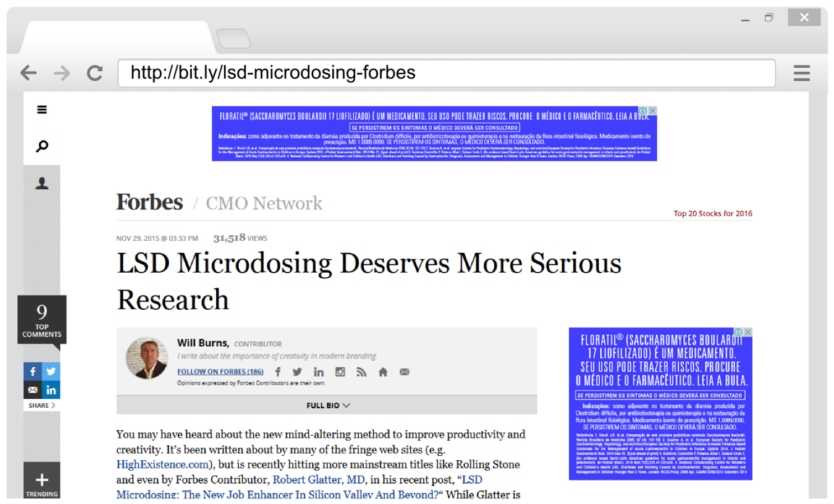Open the sidebar search magnifier
This screenshot has height=504, width=834.
click(42, 146)
